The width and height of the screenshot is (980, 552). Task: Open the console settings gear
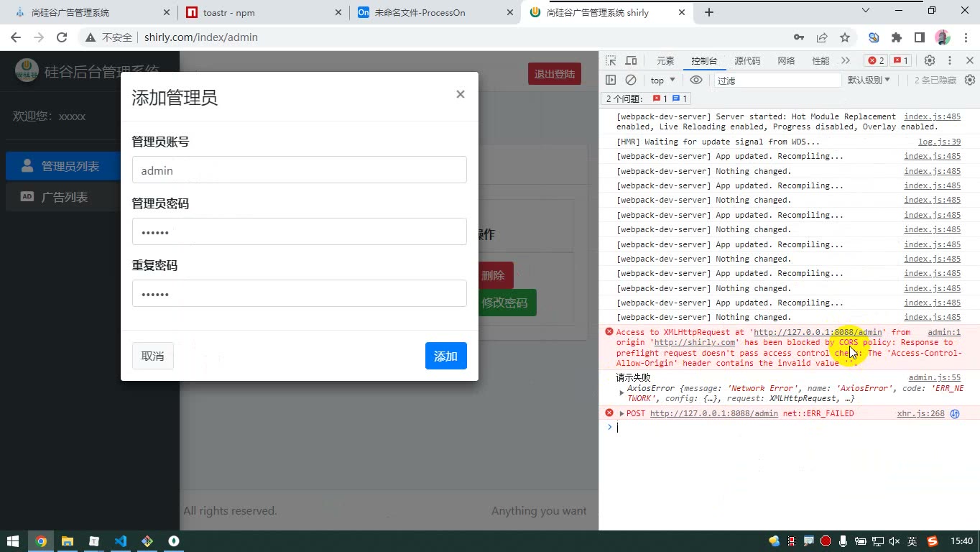point(970,80)
